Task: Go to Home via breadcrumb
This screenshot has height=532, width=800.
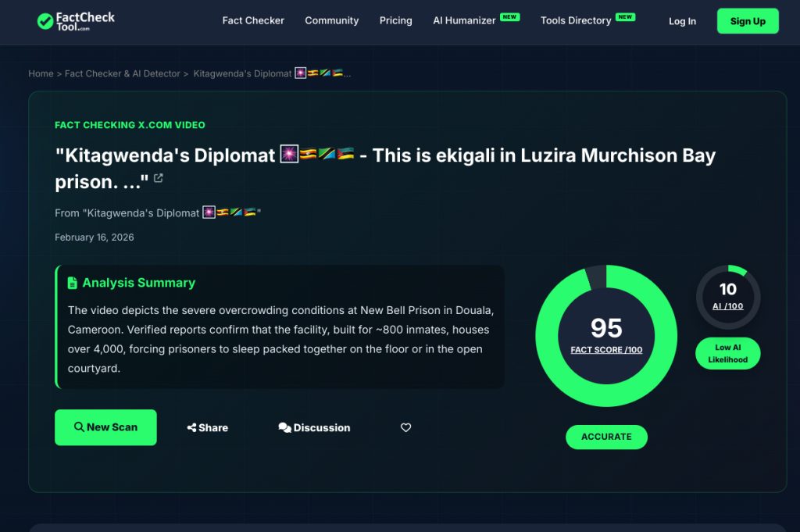Action: coord(41,73)
